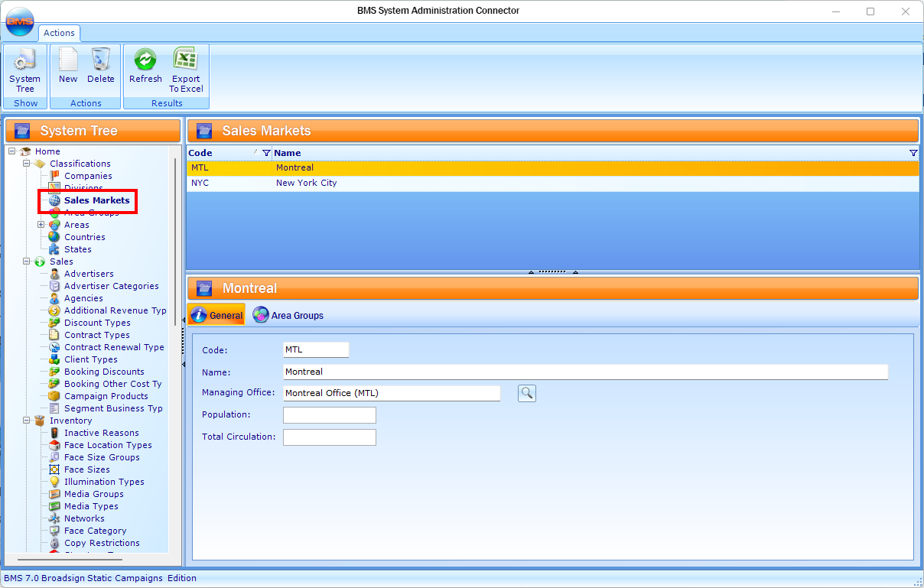
Task: Click the Managing Office lookup magnifier button
Action: (527, 393)
